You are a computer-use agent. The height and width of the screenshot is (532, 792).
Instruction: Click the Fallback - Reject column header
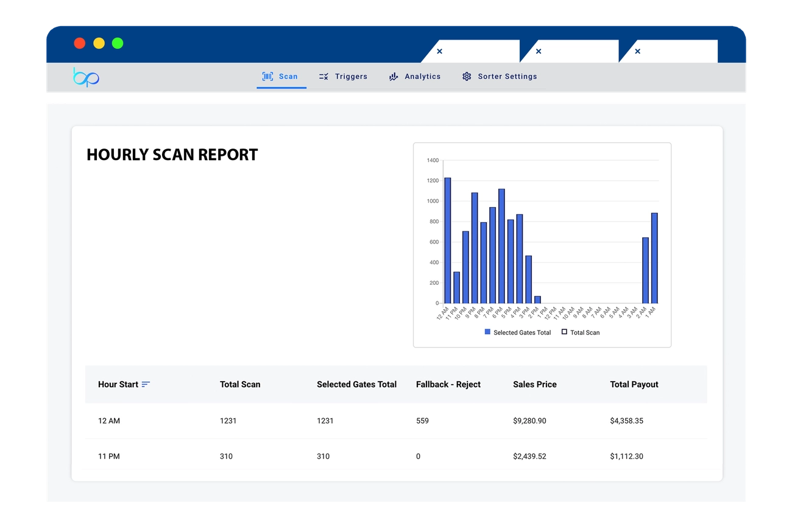coord(448,385)
